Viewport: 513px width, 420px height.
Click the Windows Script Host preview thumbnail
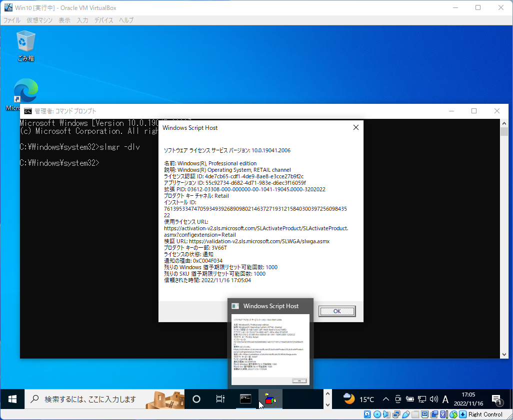pyautogui.click(x=270, y=350)
